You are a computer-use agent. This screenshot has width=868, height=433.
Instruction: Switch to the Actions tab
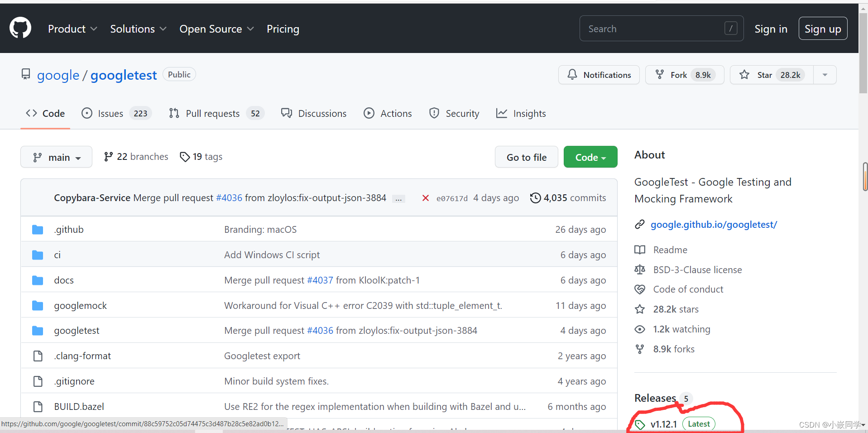click(x=388, y=113)
